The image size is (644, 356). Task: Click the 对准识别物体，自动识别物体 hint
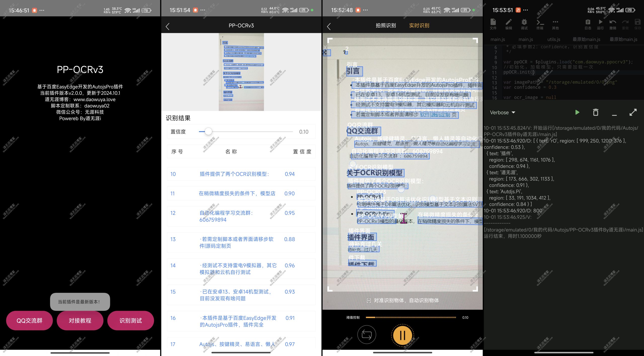(406, 300)
